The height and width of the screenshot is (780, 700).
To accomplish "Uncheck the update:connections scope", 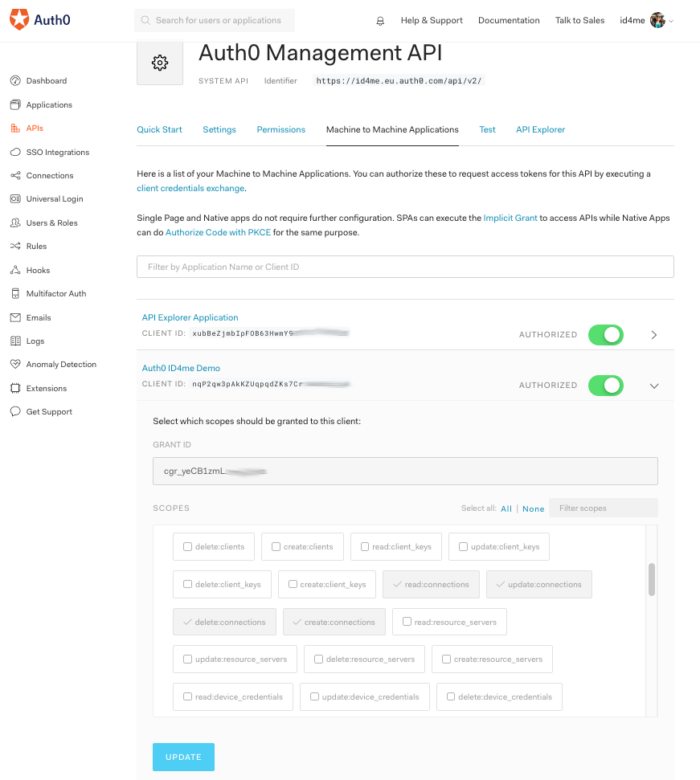I will [x=539, y=585].
